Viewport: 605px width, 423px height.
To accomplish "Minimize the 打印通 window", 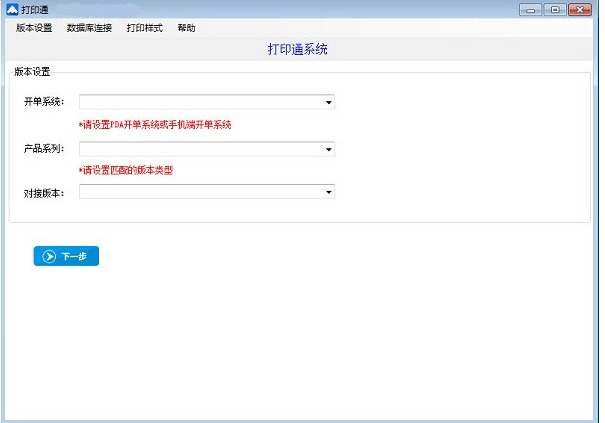I will [x=531, y=10].
